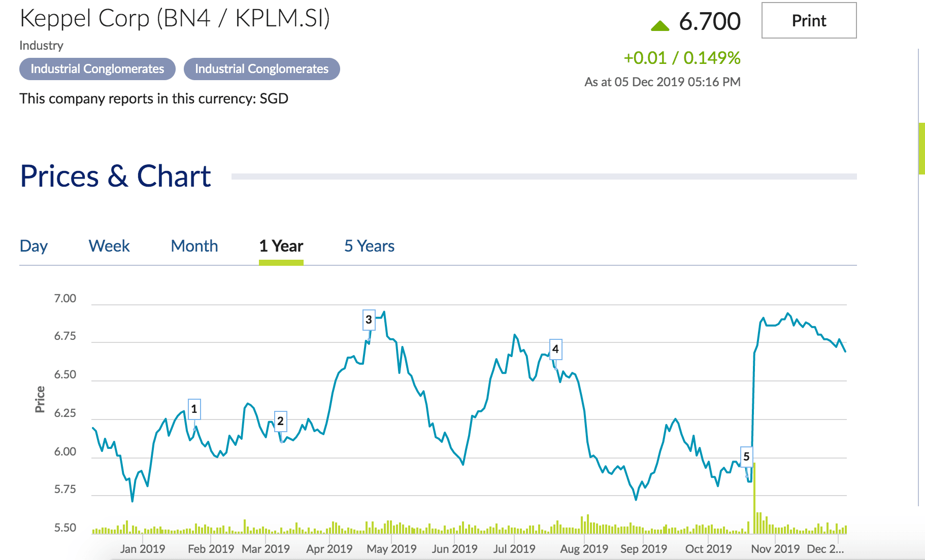Switch chart to Day view
925x560 pixels.
[x=34, y=246]
